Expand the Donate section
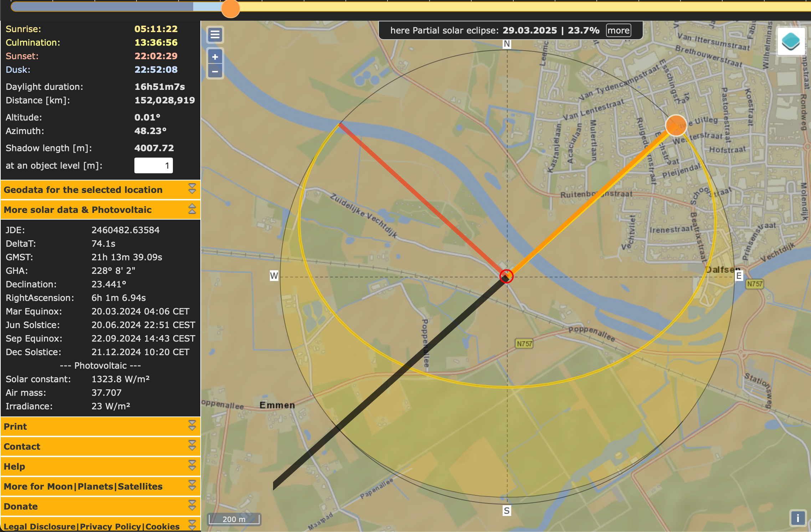The image size is (811, 532). pyautogui.click(x=101, y=506)
